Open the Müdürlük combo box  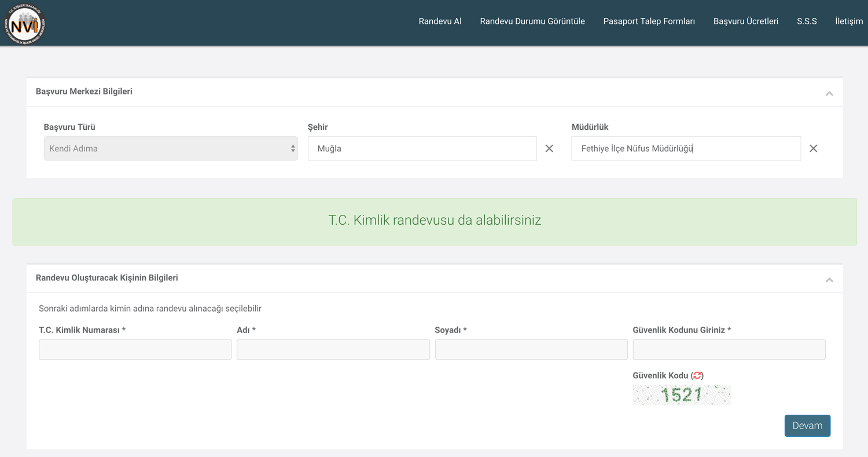[x=686, y=149]
